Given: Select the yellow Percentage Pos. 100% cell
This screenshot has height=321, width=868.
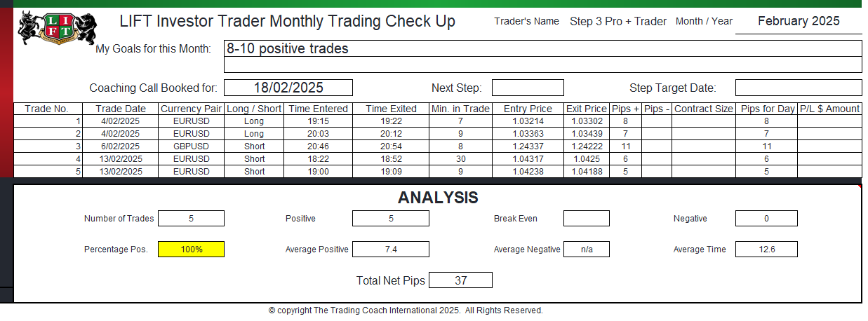Looking at the screenshot, I should click(191, 249).
